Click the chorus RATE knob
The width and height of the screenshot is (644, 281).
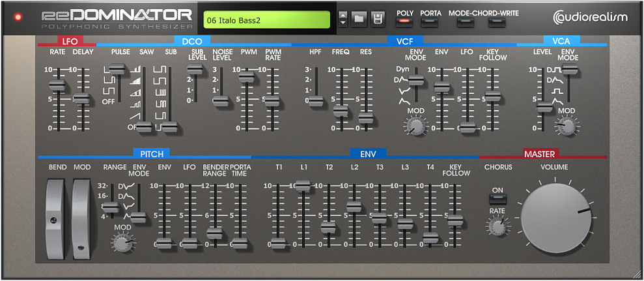497,226
